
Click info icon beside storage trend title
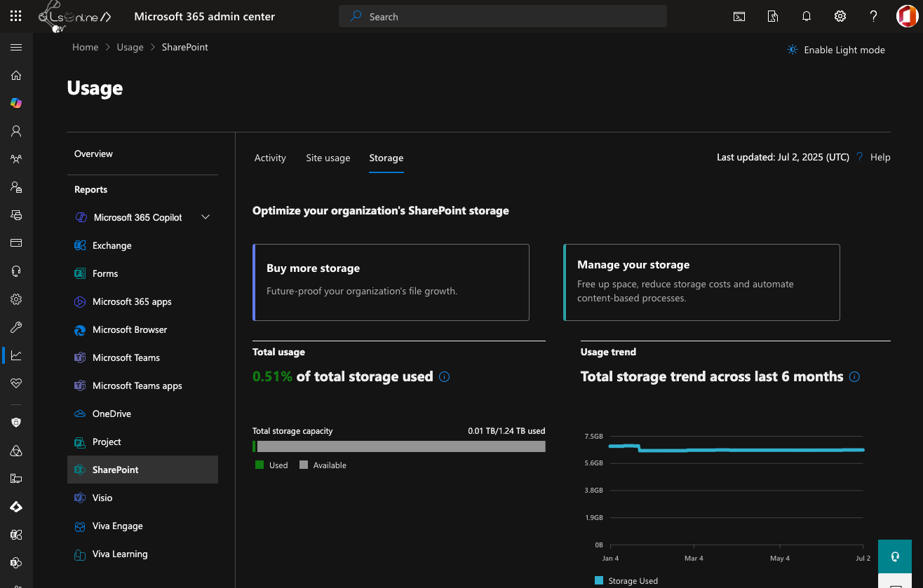coord(854,377)
